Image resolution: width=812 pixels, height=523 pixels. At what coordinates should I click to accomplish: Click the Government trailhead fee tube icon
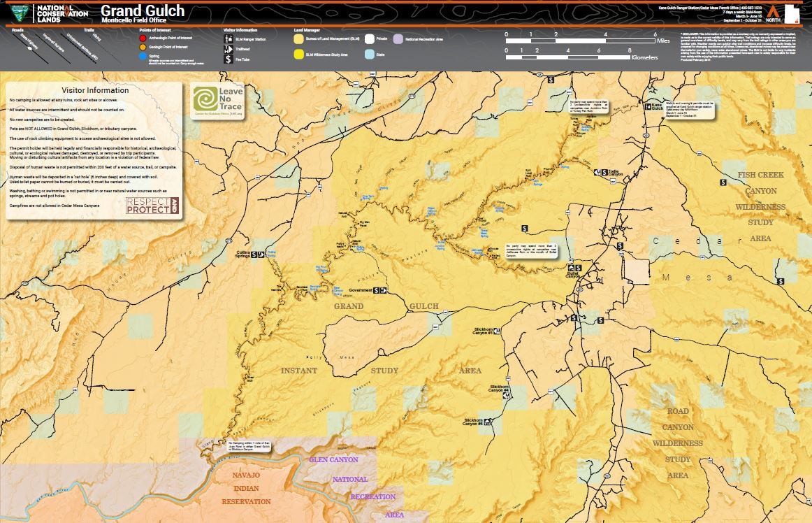coord(377,290)
